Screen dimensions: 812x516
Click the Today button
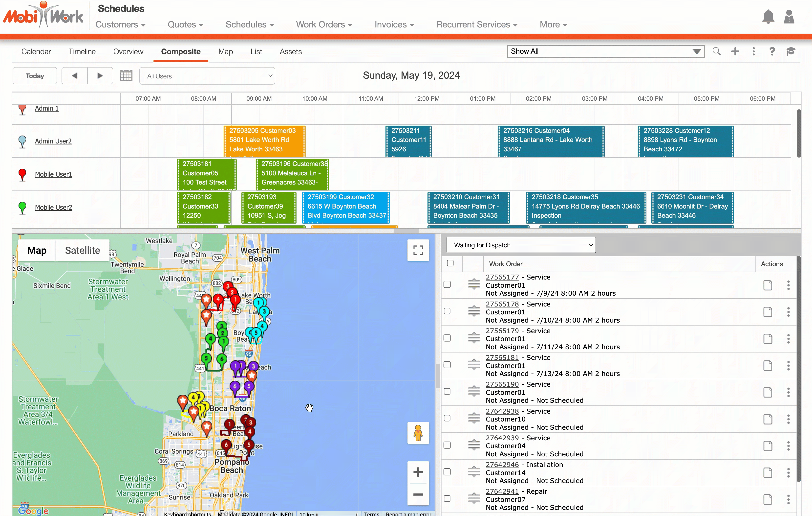point(35,76)
